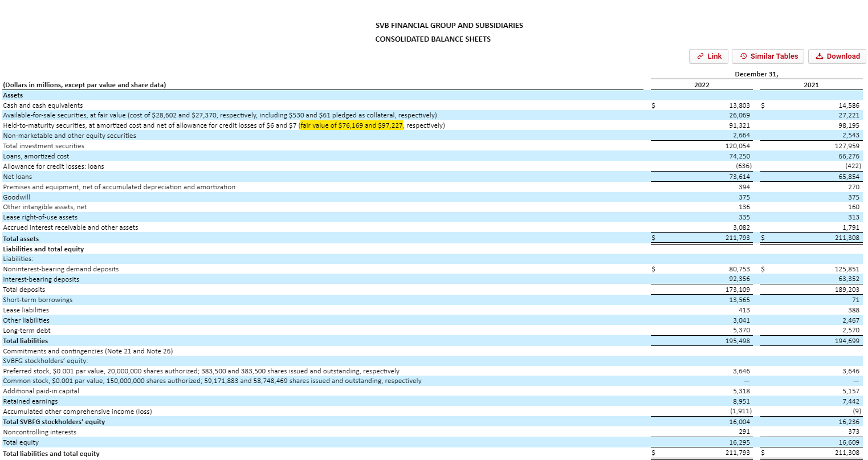This screenshot has width=868, height=460.
Task: Click 'Commitments and contingencies (Note 21 and Note 26)'
Action: click(88, 351)
